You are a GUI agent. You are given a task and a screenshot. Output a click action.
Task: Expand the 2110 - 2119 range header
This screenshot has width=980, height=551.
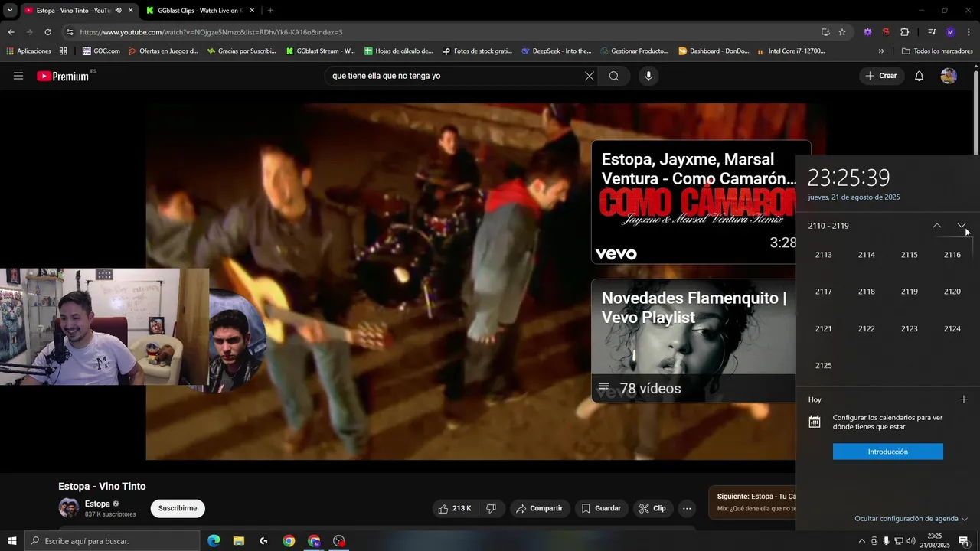tap(828, 226)
